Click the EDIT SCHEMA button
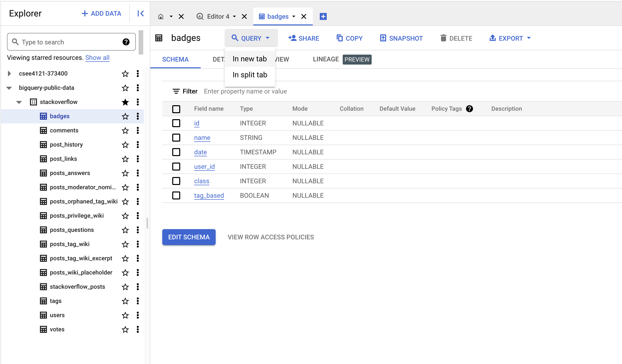This screenshot has width=622, height=364. (x=189, y=237)
